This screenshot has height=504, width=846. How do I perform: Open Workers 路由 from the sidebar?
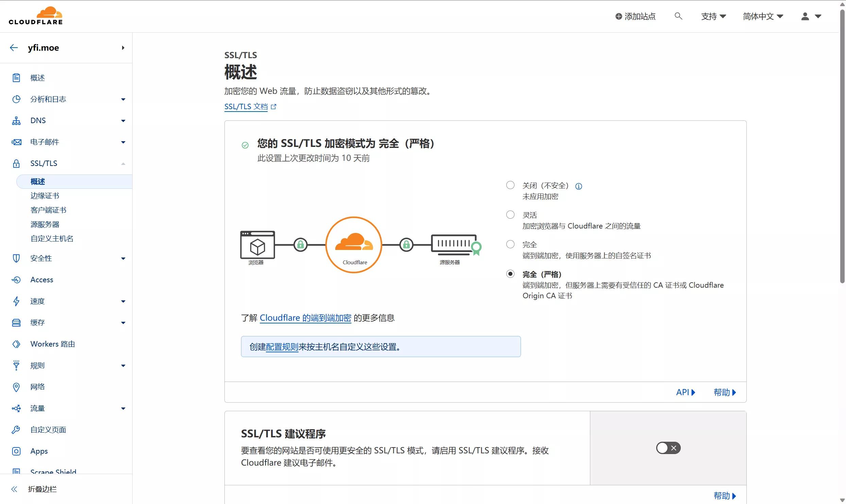(x=52, y=344)
